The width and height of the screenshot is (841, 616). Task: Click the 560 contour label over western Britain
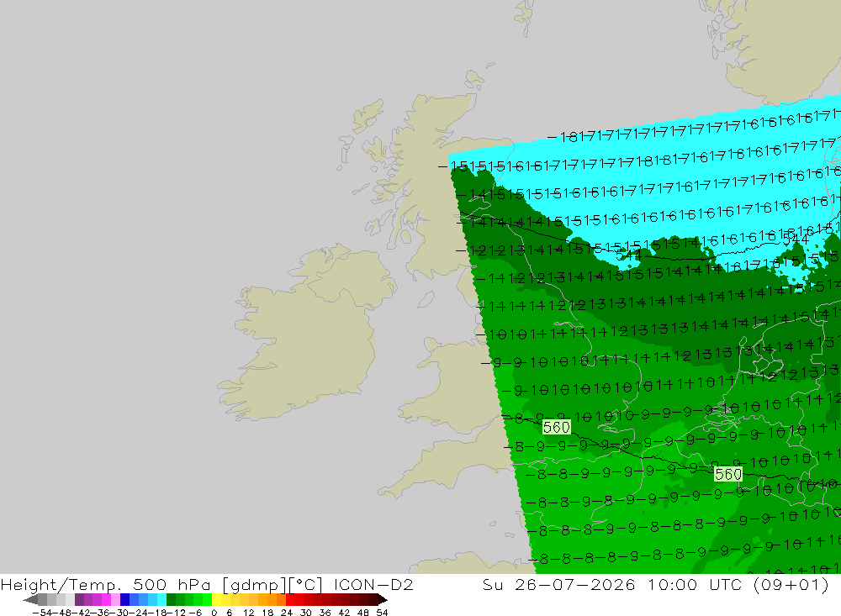pyautogui.click(x=556, y=427)
